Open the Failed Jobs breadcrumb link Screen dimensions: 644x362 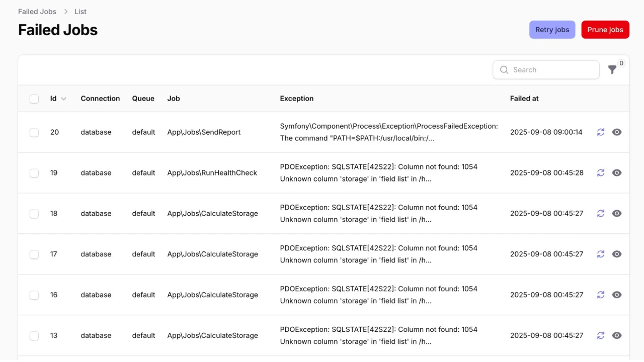pos(37,11)
